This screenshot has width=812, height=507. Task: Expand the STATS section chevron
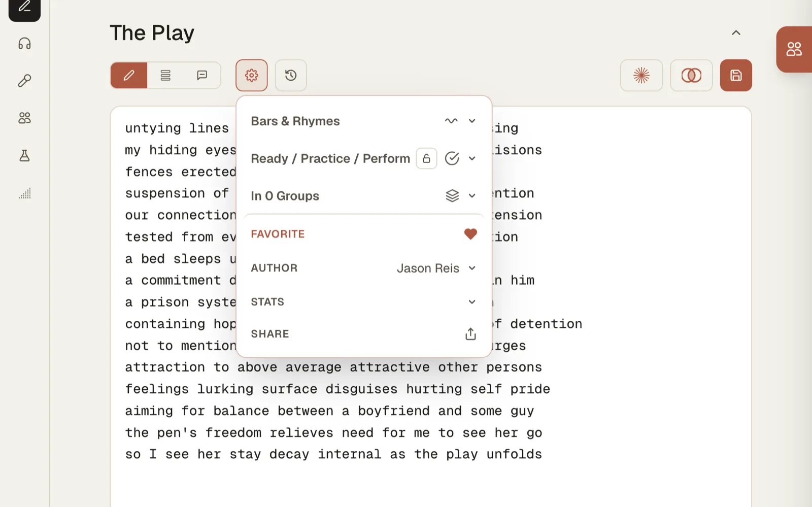point(472,302)
